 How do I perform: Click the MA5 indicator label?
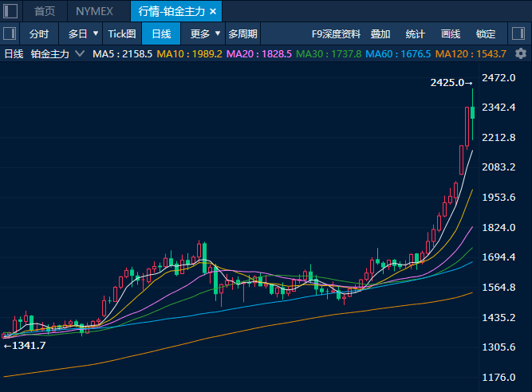(122, 53)
